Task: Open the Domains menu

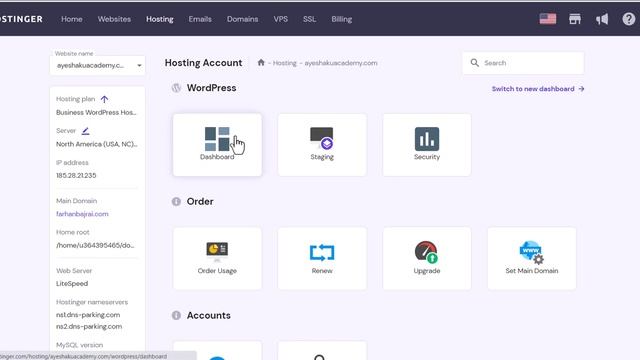Action: pos(242,19)
